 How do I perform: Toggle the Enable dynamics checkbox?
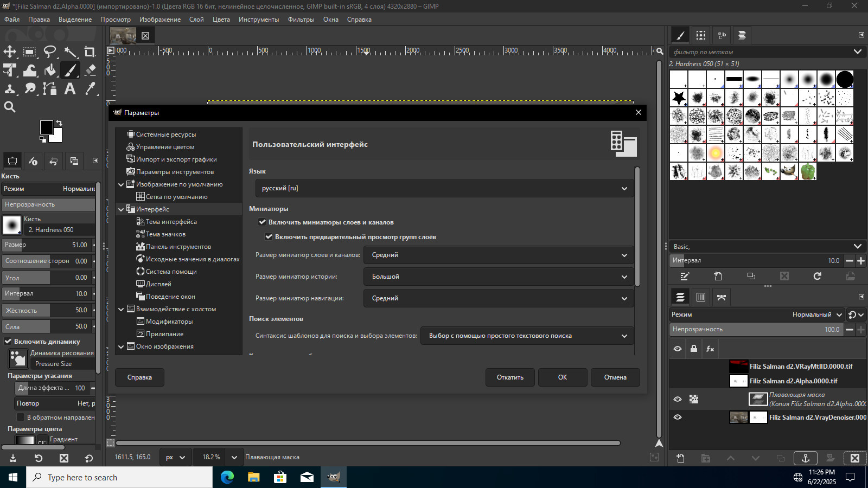(8, 341)
